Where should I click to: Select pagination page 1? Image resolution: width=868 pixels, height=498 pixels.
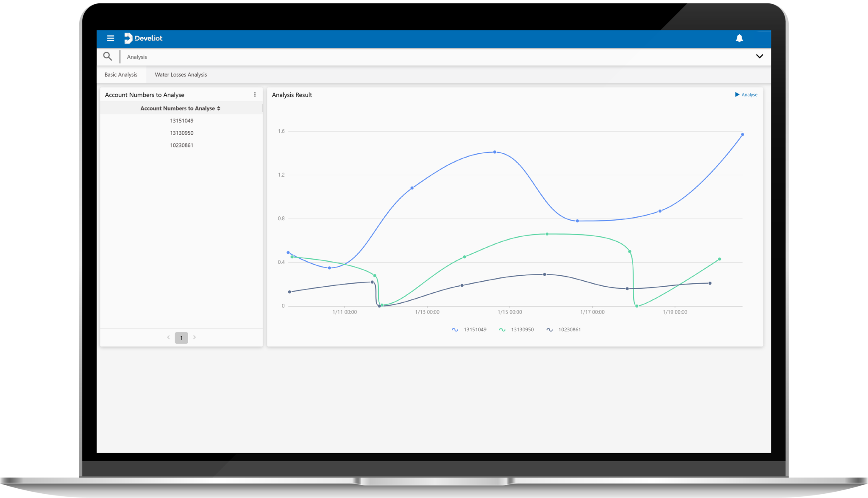181,338
